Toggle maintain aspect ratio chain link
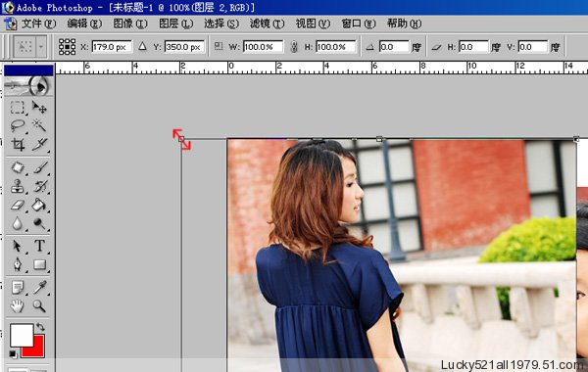This screenshot has width=588, height=372. pos(294,47)
